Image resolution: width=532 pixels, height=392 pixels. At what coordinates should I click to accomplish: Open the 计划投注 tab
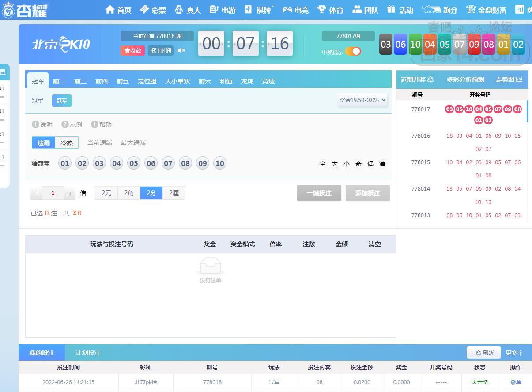click(x=88, y=353)
